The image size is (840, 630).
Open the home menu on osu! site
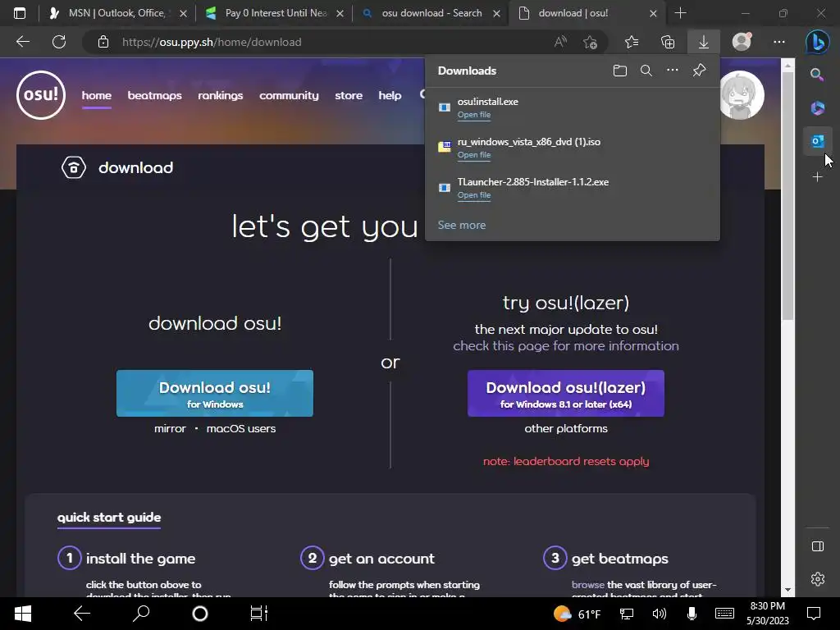point(97,95)
